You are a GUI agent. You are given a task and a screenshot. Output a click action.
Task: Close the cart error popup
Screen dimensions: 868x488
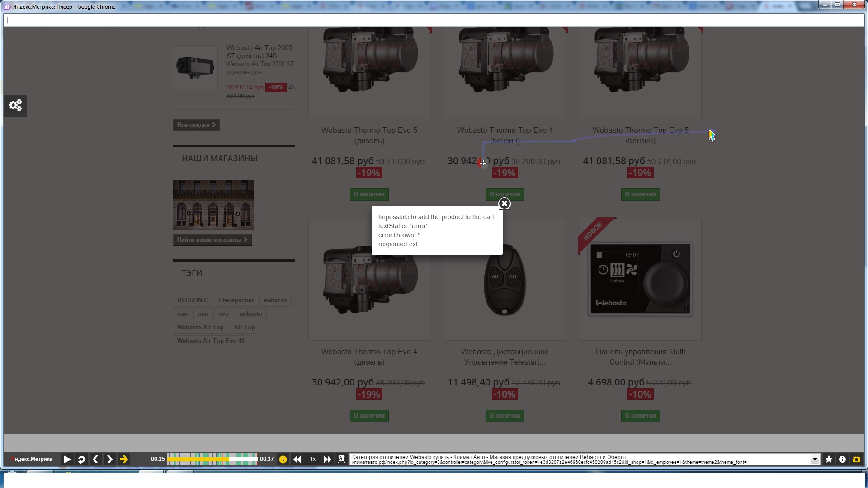[505, 204]
